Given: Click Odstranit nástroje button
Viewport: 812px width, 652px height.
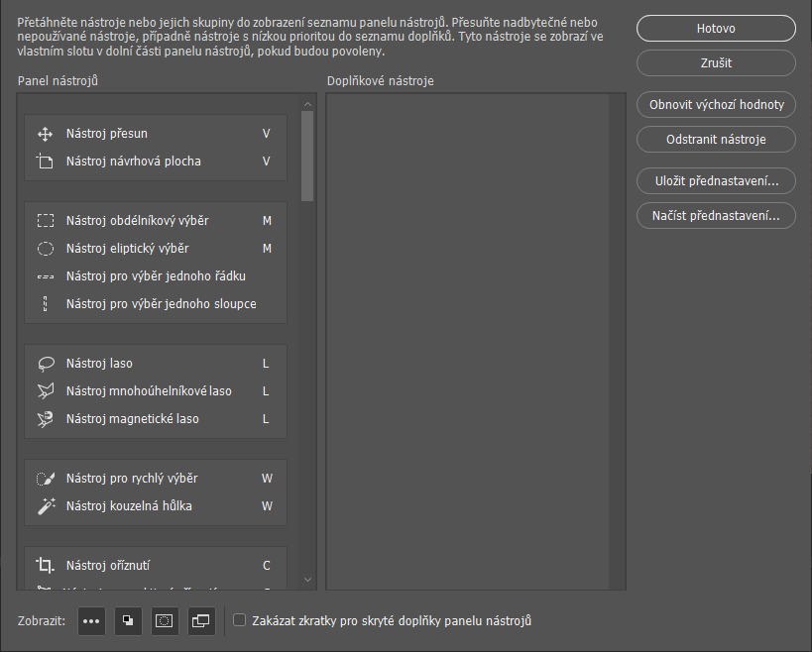Looking at the screenshot, I should (x=716, y=139).
